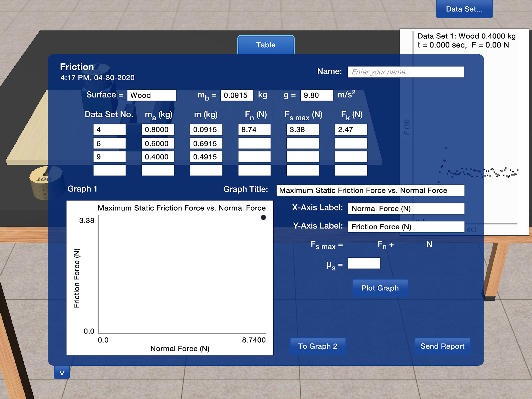Viewport: 532px width, 399px height.
Task: Collapse the panel with the down chevron
Action: pos(62,373)
